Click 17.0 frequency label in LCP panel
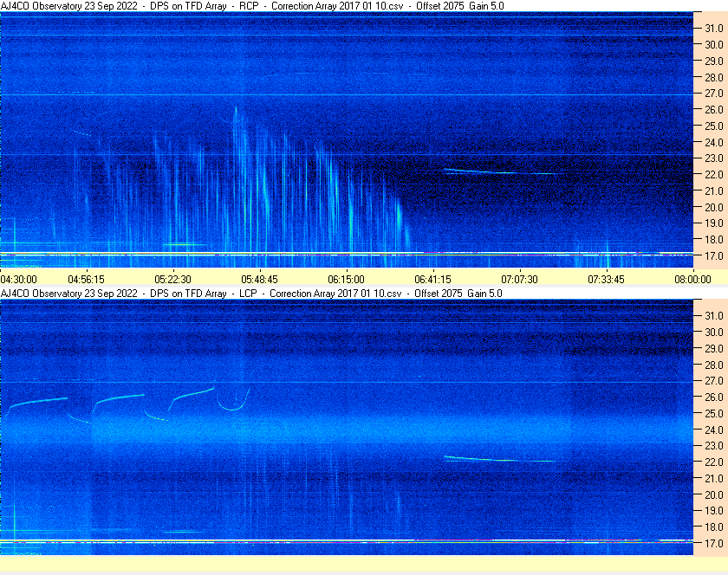This screenshot has height=575, width=728. (714, 544)
